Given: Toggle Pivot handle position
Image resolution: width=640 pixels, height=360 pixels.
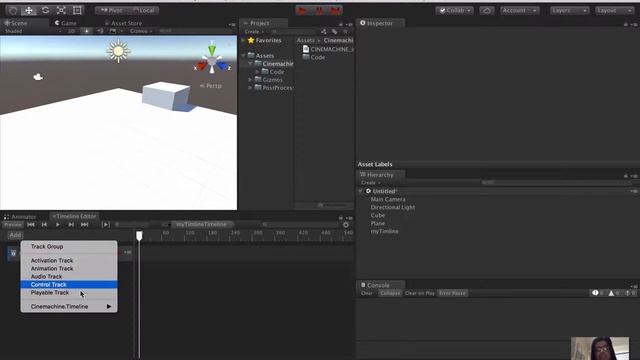Looking at the screenshot, I should (111, 10).
